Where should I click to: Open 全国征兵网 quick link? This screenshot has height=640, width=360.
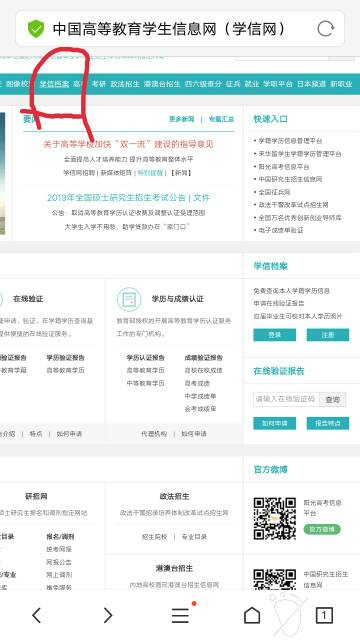click(x=274, y=192)
